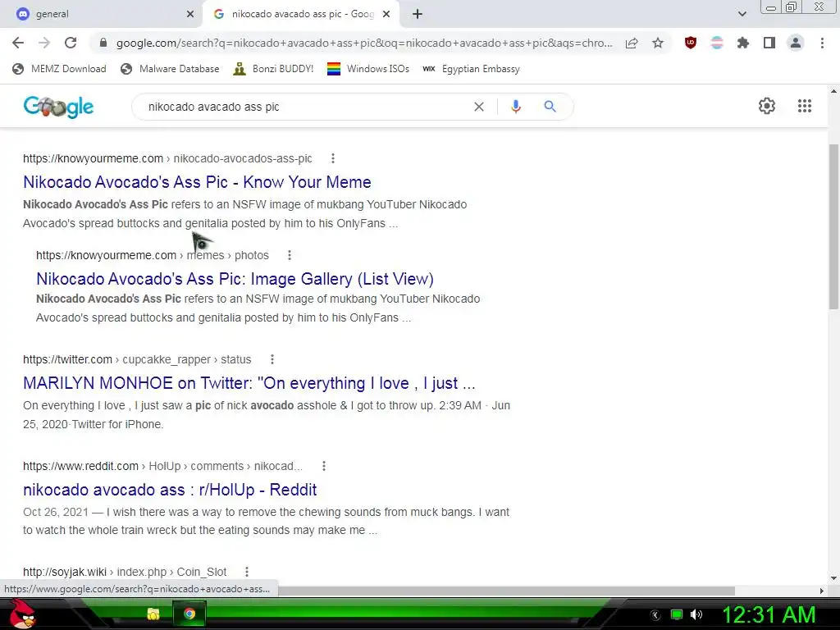Image resolution: width=840 pixels, height=630 pixels.
Task: Open options for the soyjak.wiki result
Action: coord(246,572)
